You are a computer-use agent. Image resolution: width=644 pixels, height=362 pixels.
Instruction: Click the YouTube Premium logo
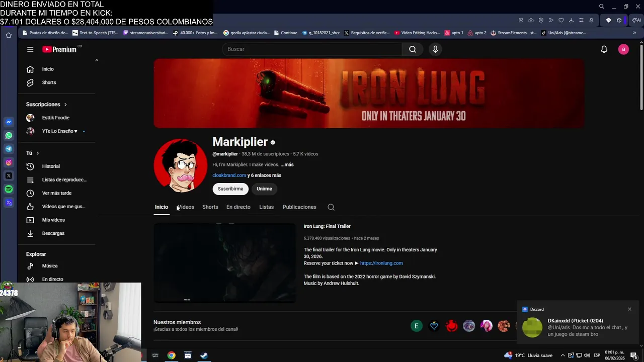click(59, 49)
